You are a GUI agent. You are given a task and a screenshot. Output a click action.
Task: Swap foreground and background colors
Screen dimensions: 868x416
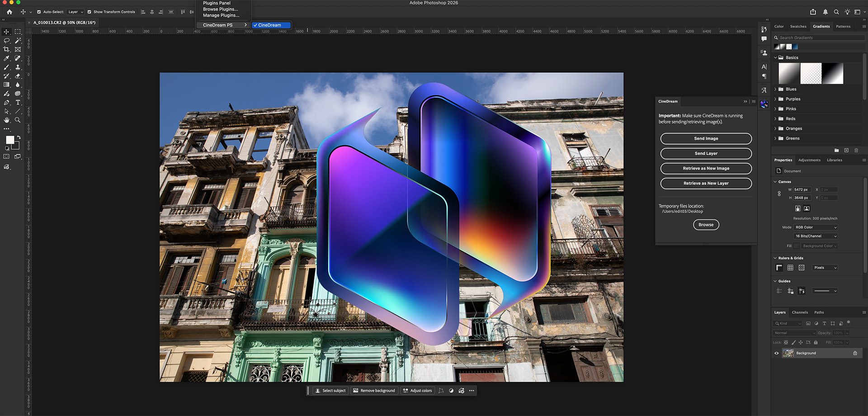click(x=19, y=137)
